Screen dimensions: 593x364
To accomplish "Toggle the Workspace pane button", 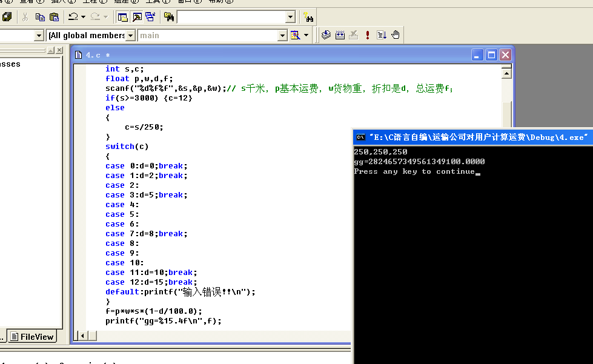I will (x=122, y=17).
